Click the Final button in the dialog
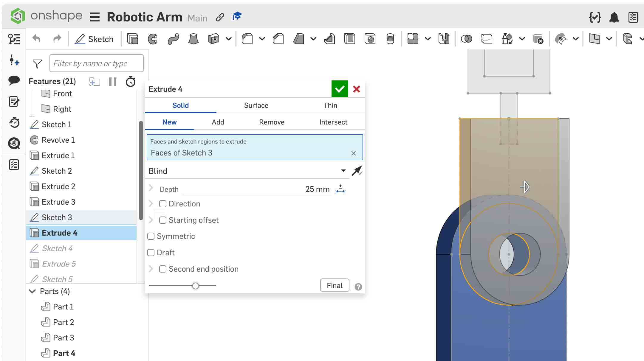Image resolution: width=644 pixels, height=361 pixels. [x=334, y=285]
